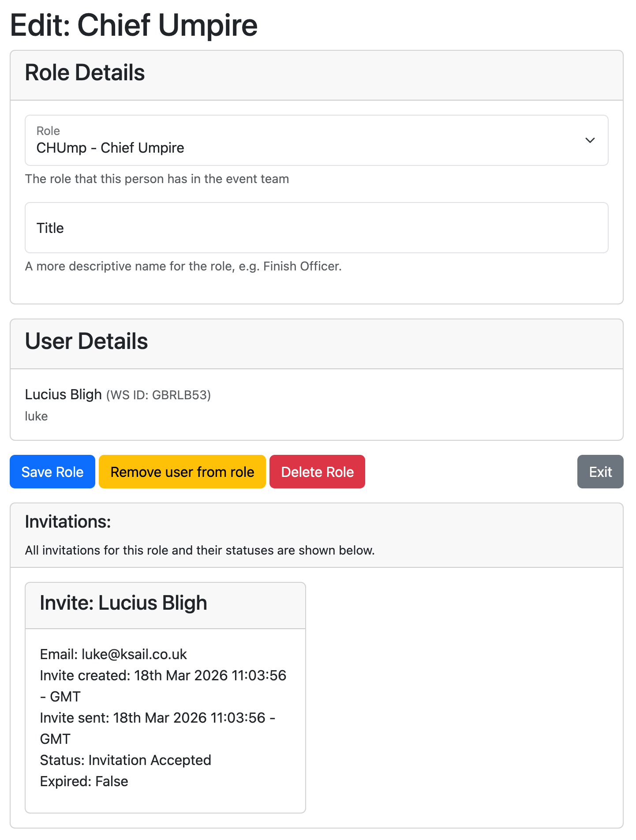Viewport: 636px width, 840px height.
Task: Click the Expired: False line
Action: tap(84, 781)
